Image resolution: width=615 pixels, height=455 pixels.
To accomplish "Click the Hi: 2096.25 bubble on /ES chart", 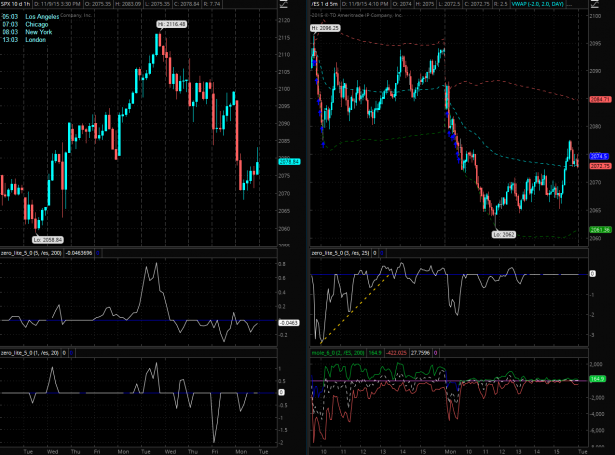I will (326, 29).
